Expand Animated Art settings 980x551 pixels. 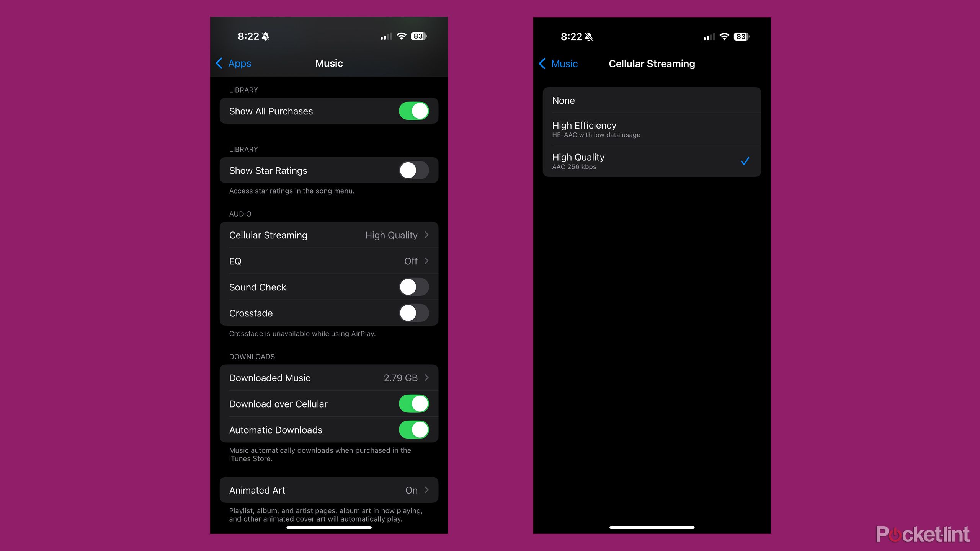tap(329, 491)
